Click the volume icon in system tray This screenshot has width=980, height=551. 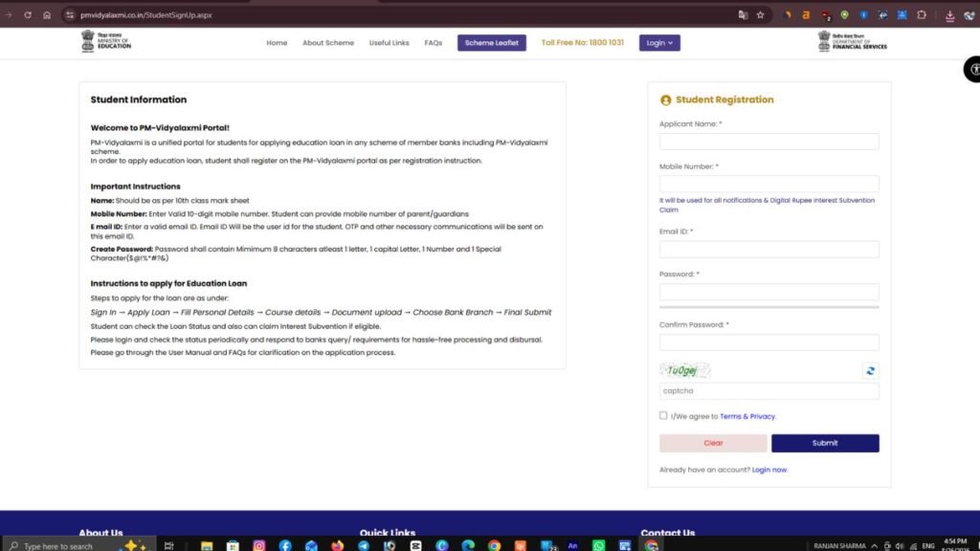(900, 546)
